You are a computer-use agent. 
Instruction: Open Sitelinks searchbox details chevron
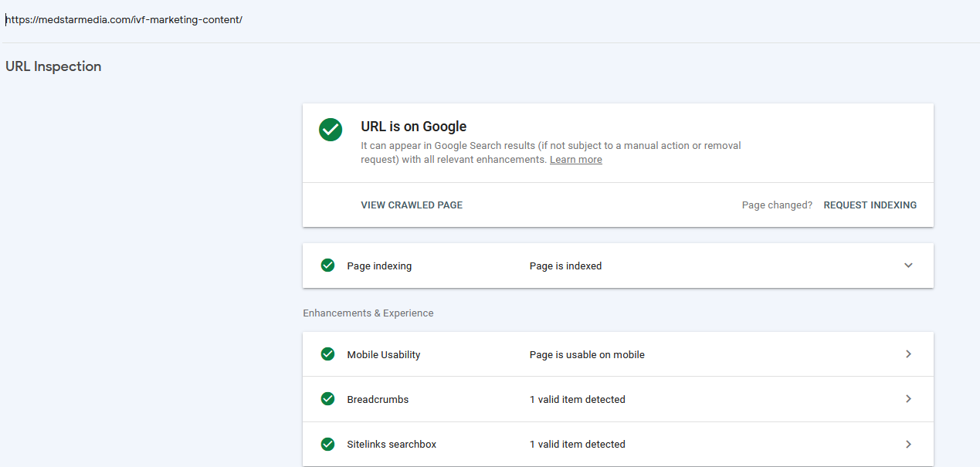[x=908, y=444]
